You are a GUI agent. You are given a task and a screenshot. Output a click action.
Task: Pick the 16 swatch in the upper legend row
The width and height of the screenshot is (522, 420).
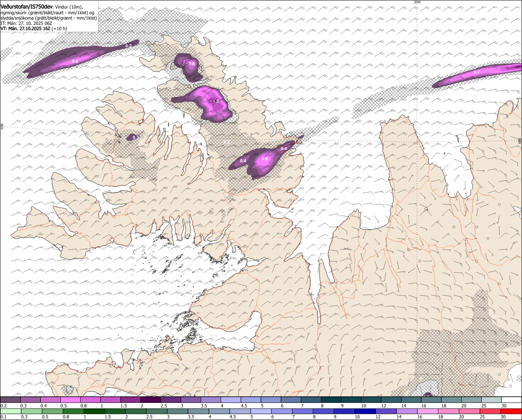431,400
